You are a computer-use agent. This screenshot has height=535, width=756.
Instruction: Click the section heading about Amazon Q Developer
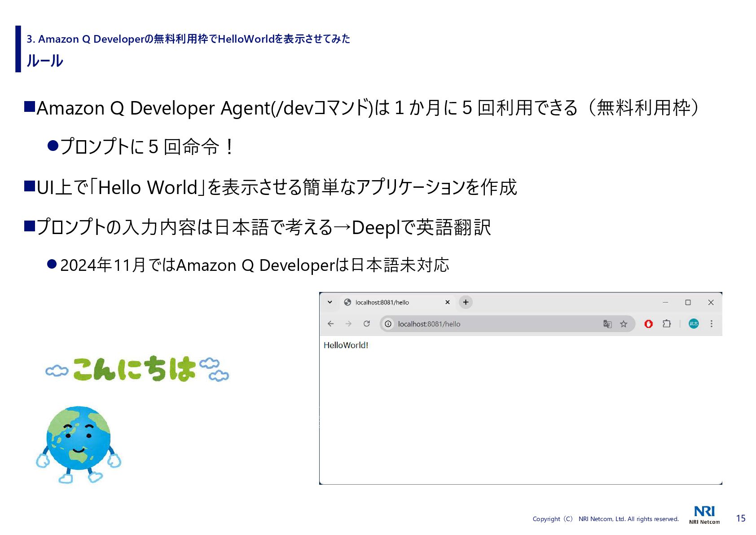click(x=188, y=39)
